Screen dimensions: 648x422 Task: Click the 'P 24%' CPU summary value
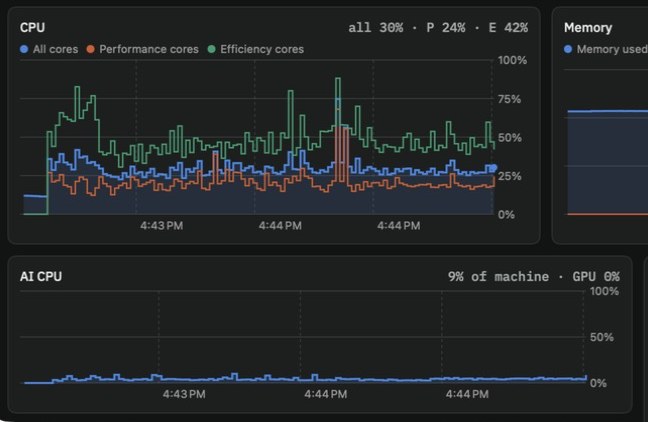click(446, 28)
